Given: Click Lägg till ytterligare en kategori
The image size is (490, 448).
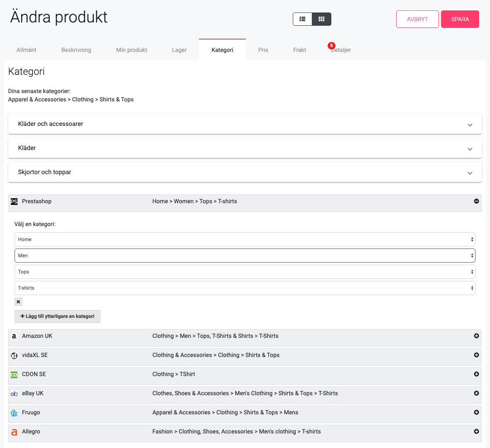Looking at the screenshot, I should tap(57, 316).
